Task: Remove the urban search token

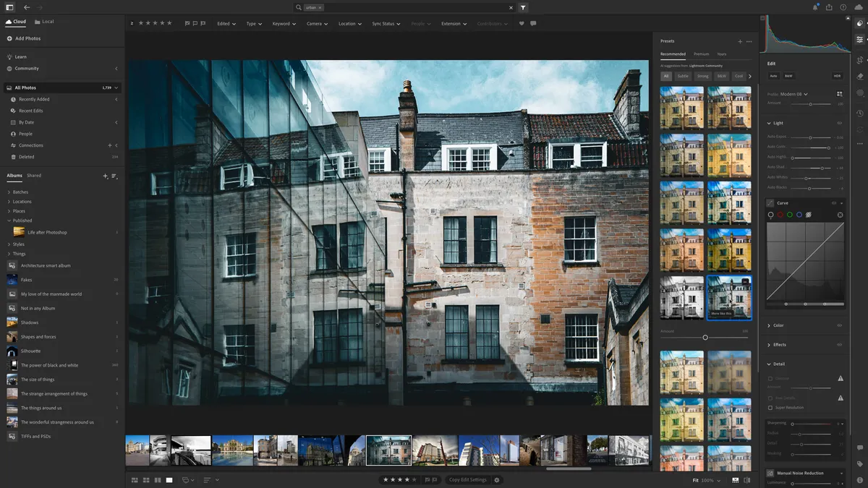Action: coord(318,7)
